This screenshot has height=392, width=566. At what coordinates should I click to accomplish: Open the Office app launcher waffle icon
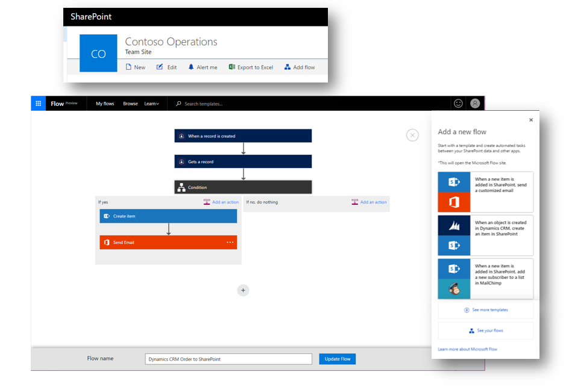tap(37, 103)
